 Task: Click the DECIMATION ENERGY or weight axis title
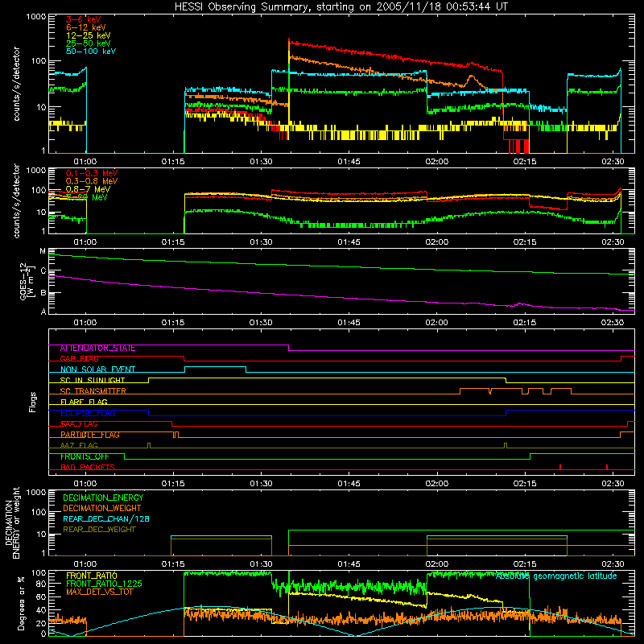click(12, 523)
